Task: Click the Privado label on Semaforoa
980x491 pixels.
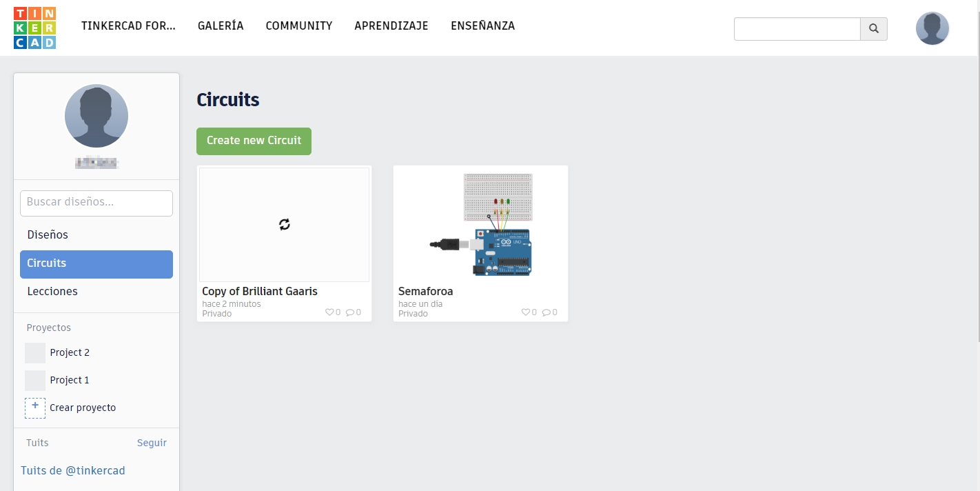Action: [x=413, y=313]
